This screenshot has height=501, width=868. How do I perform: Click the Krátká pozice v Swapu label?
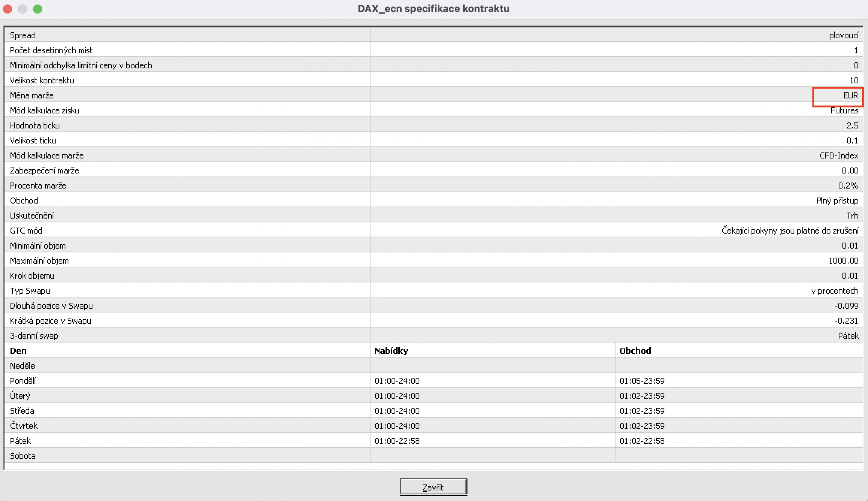[51, 321]
